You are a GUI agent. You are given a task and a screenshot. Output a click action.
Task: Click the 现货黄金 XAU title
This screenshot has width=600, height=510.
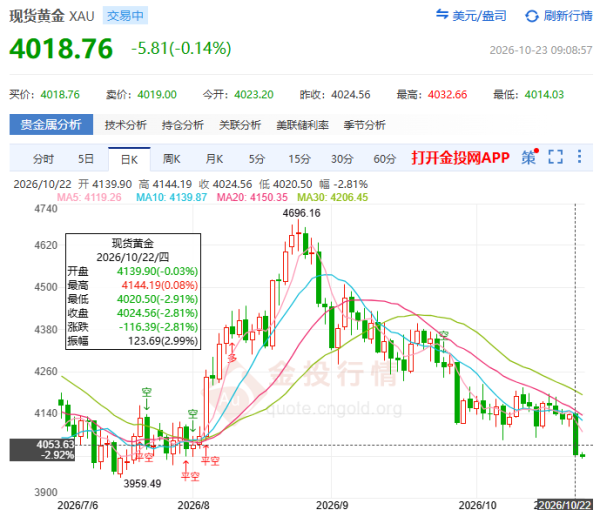(x=52, y=16)
